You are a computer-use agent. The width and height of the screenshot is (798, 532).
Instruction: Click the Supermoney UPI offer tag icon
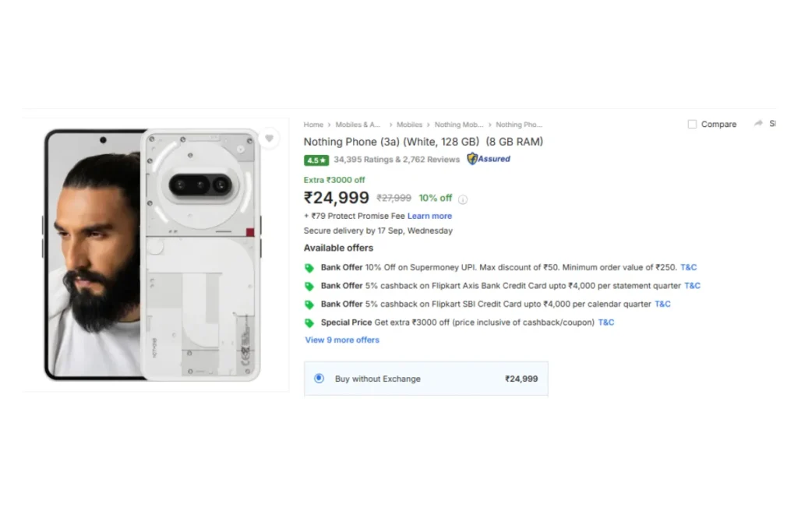pos(309,268)
